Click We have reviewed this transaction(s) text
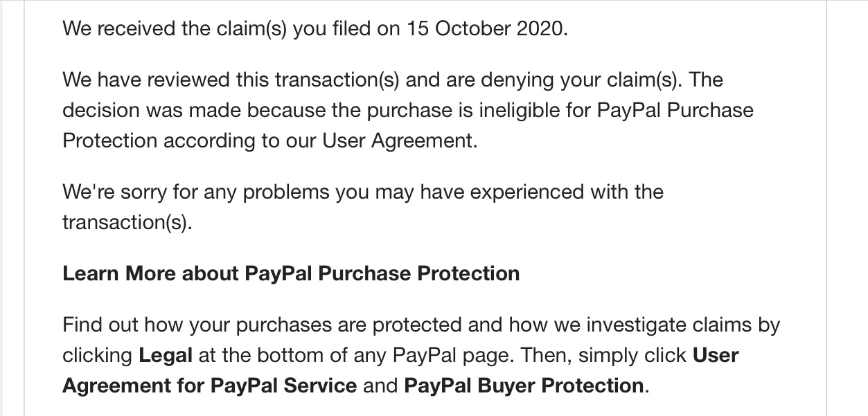The height and width of the screenshot is (416, 868). point(231,80)
